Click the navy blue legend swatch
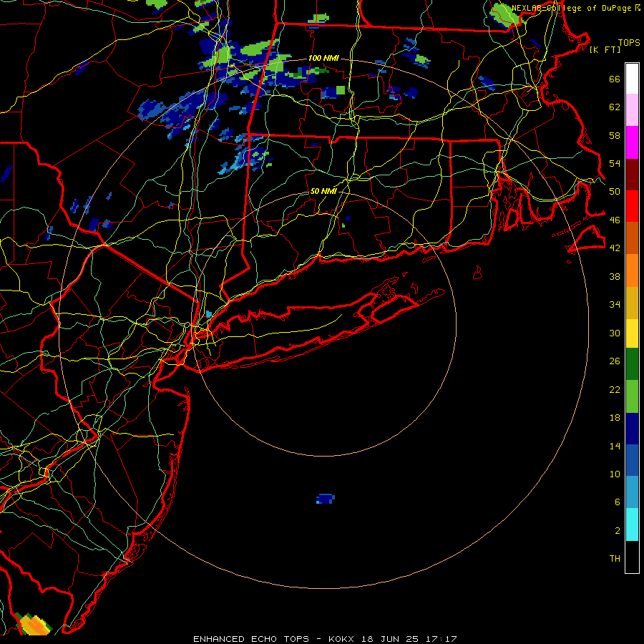The width and height of the screenshot is (644, 644). pos(632,429)
